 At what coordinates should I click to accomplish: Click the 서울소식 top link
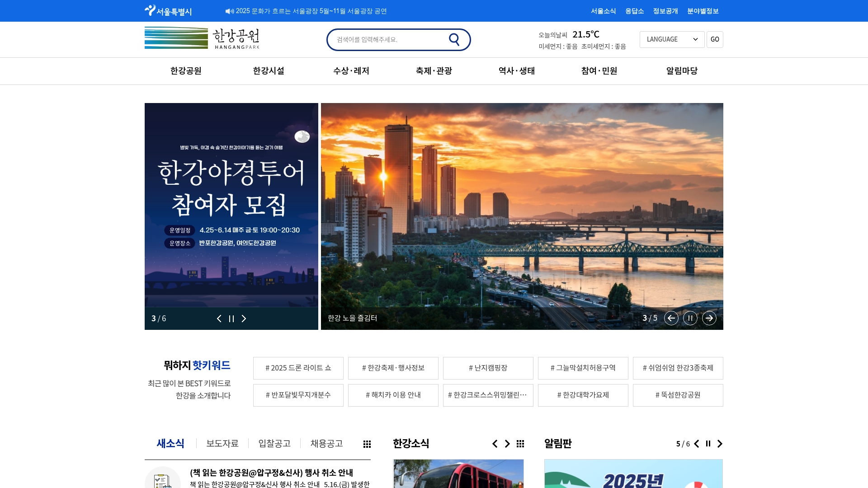point(604,11)
